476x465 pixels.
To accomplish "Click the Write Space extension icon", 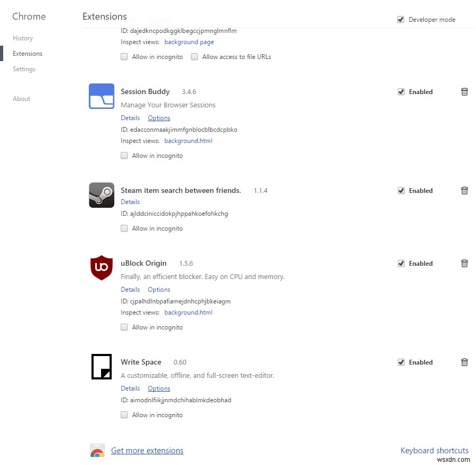I will point(101,366).
